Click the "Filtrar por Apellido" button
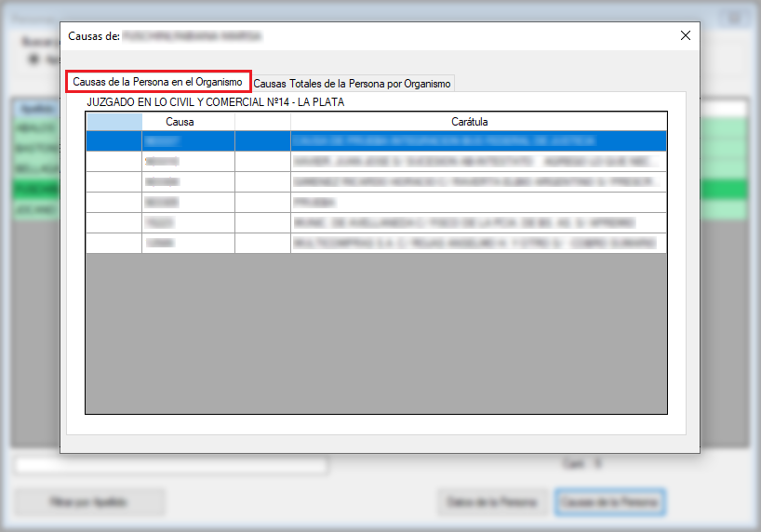Screen dimensions: 761x532 78,502
